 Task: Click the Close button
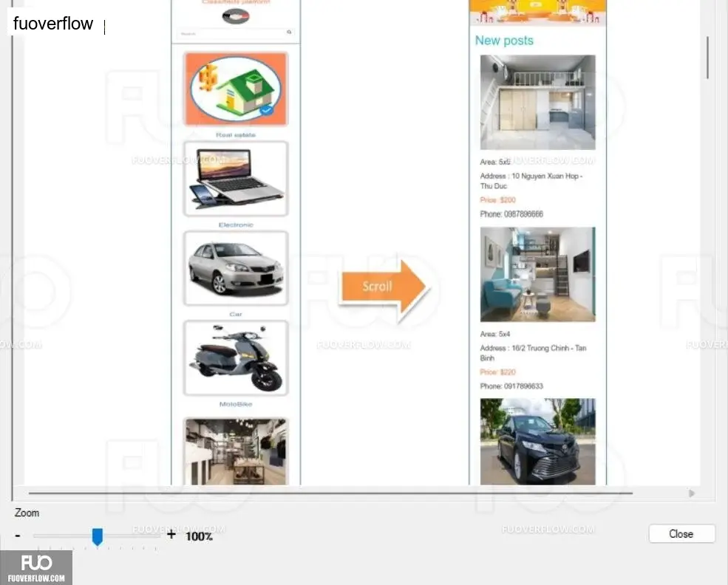(681, 533)
